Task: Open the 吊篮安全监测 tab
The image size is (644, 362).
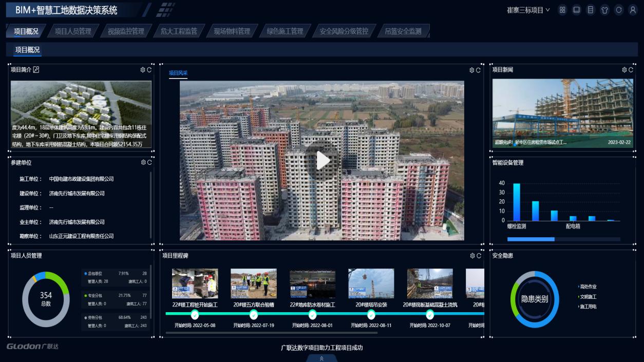Action: click(403, 31)
